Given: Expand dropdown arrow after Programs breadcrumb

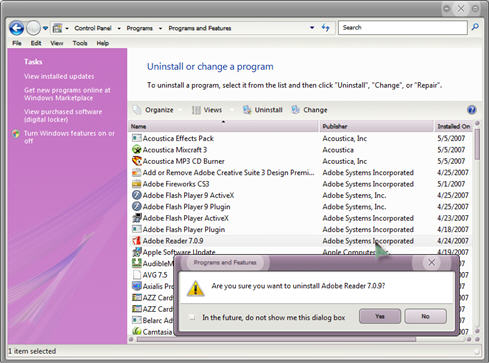Looking at the screenshot, I should pos(160,28).
